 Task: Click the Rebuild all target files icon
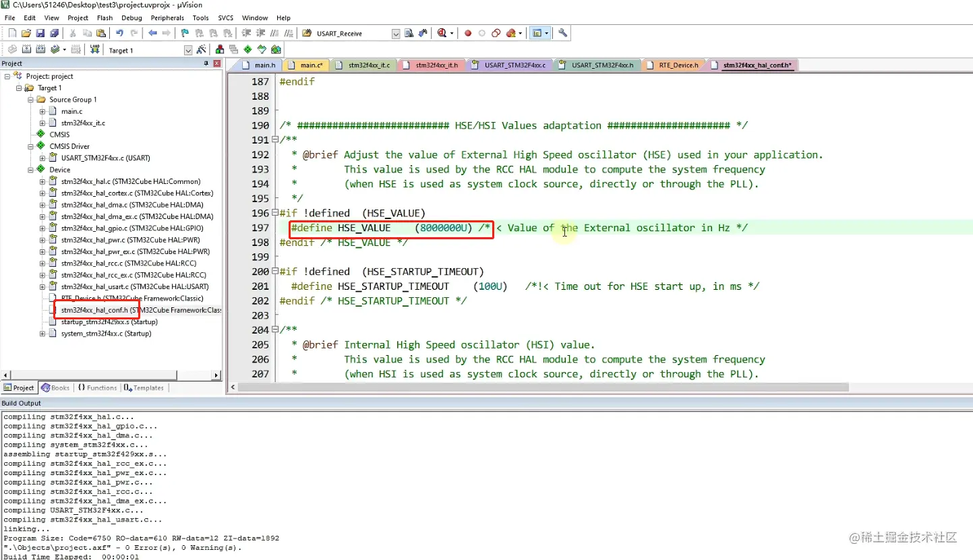tap(40, 49)
